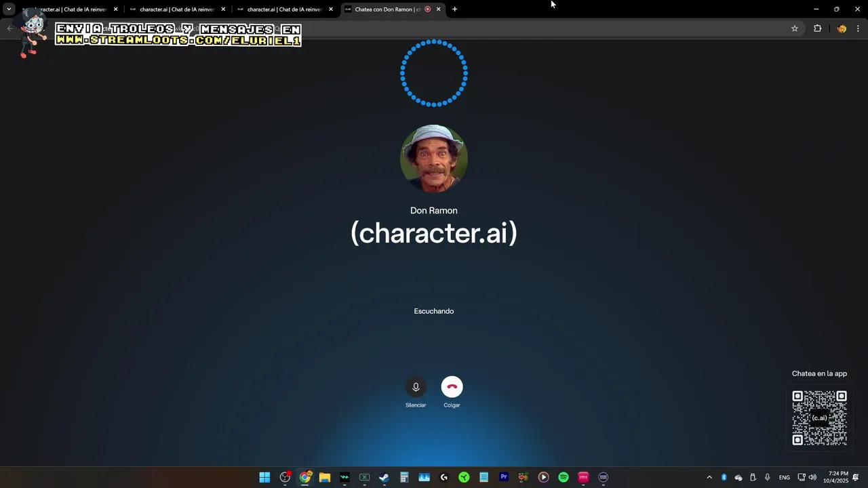
Task: Click the Bluetooth tray icon
Action: [724, 477]
